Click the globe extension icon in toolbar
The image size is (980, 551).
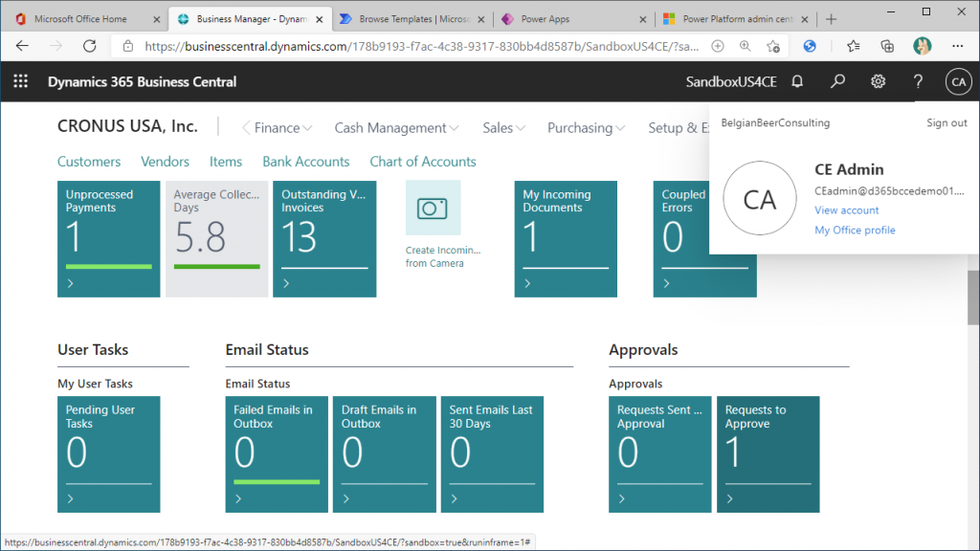(x=810, y=46)
